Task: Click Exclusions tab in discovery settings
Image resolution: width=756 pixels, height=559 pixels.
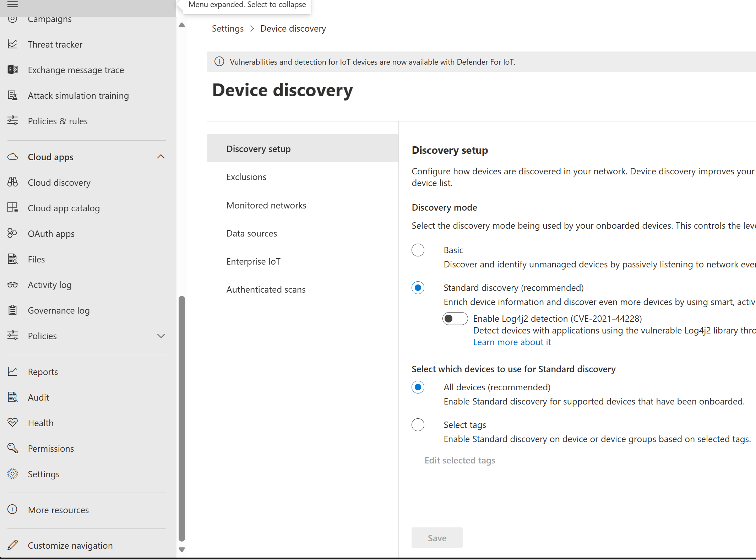Action: [x=246, y=177]
